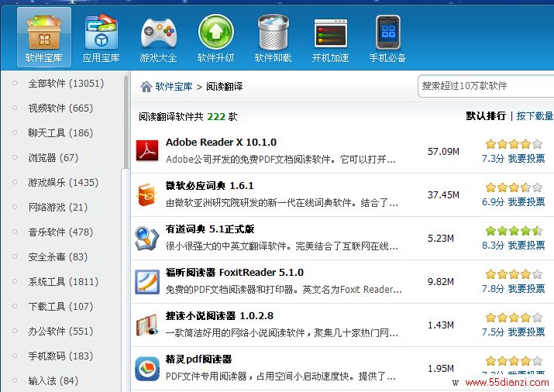The height and width of the screenshot is (392, 554).
Task: Select 音乐软件 (478) category
Action: point(60,232)
